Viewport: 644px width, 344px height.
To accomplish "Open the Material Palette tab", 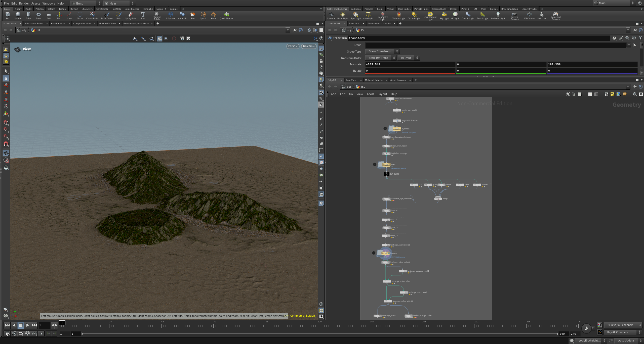I will coord(374,80).
